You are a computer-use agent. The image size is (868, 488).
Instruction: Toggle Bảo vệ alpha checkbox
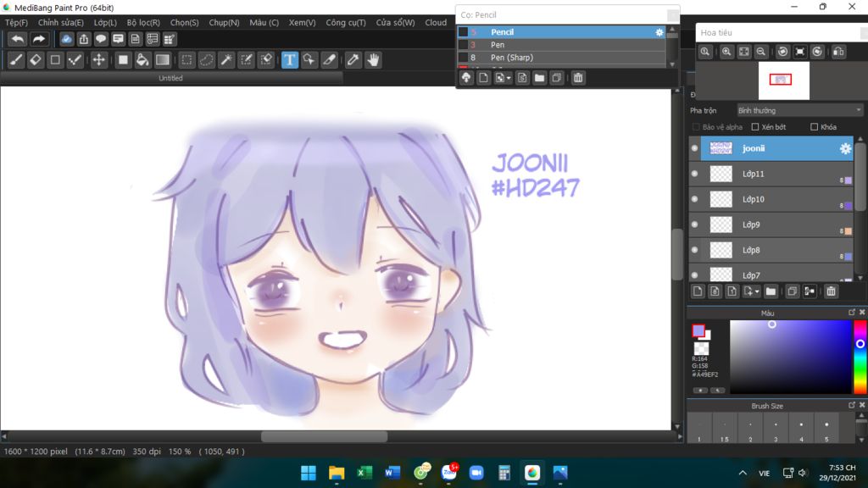pyautogui.click(x=697, y=127)
